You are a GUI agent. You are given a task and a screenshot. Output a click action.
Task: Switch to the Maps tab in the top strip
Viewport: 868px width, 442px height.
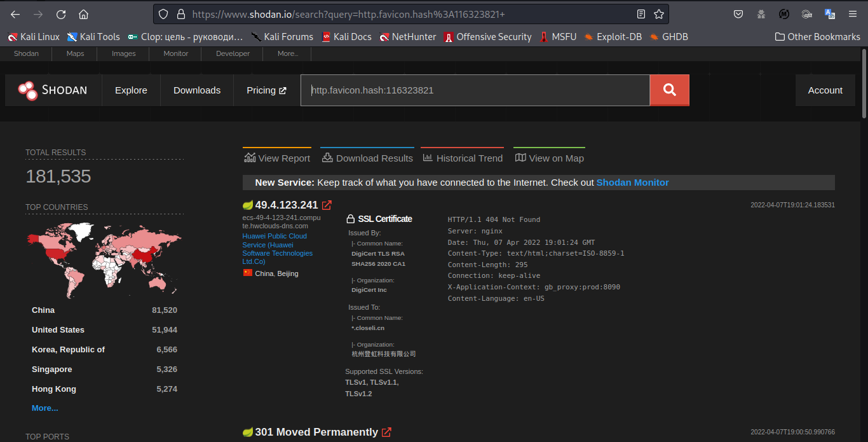point(75,53)
